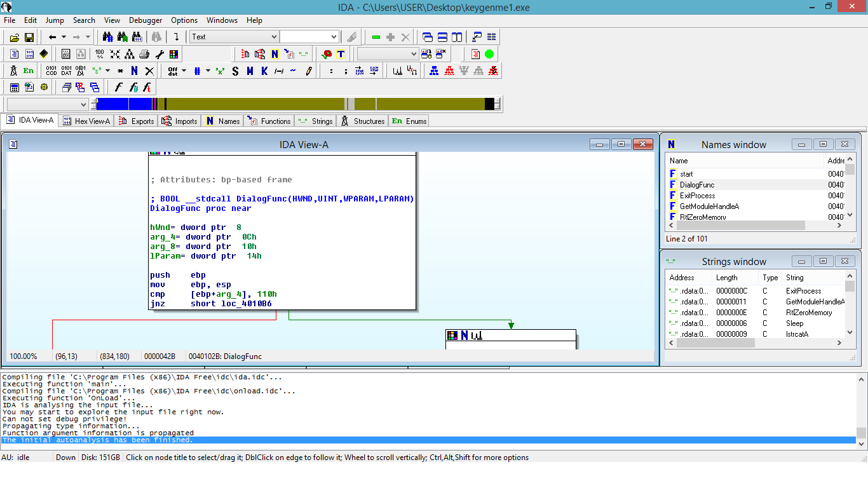
Task: Open the Debugger menu
Action: 146,20
